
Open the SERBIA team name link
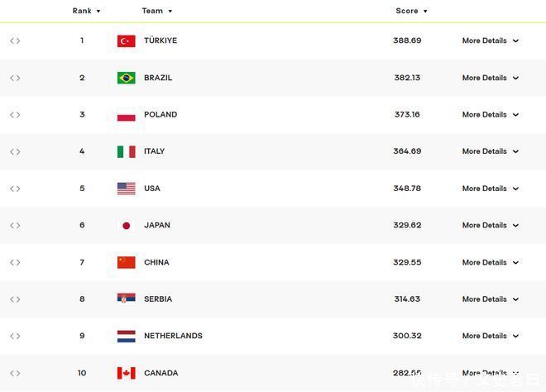tap(158, 299)
